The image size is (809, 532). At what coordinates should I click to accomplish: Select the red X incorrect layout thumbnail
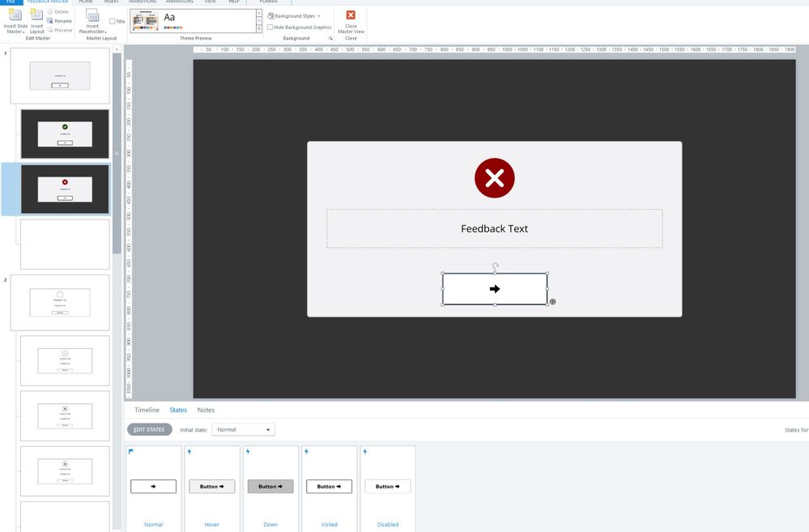point(65,189)
